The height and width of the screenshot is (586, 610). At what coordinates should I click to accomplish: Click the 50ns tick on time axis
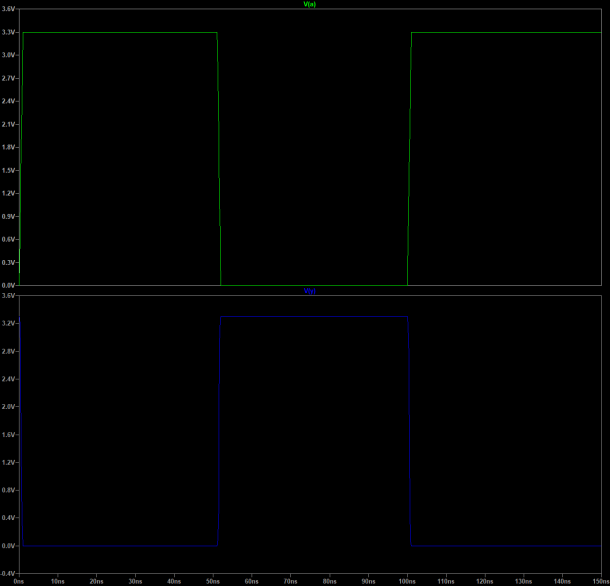213,580
